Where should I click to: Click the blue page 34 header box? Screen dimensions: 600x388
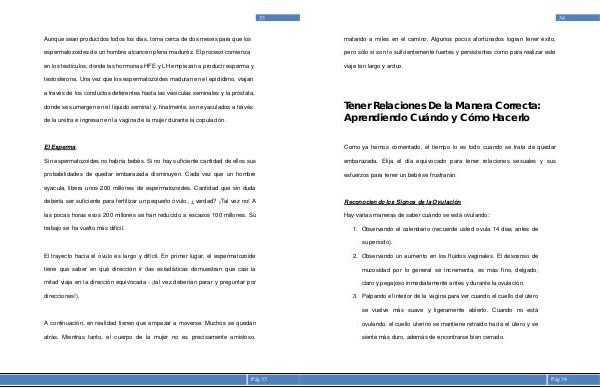[578, 18]
